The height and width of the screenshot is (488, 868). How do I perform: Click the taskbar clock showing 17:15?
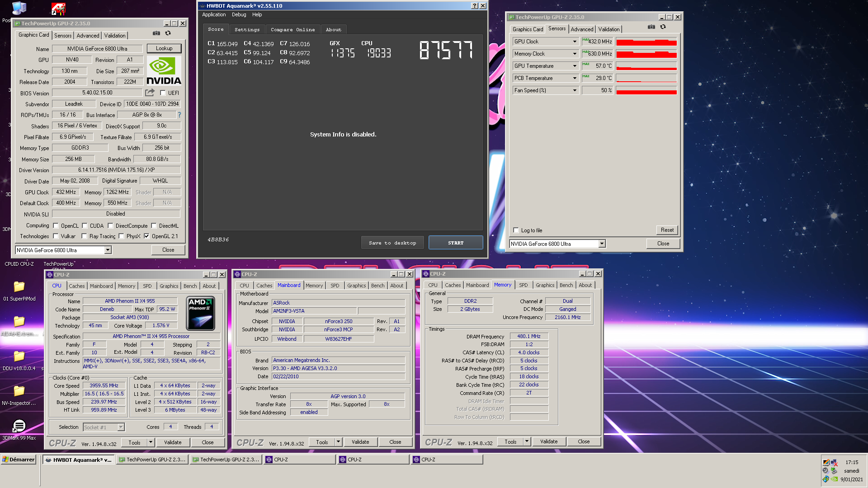point(852,462)
